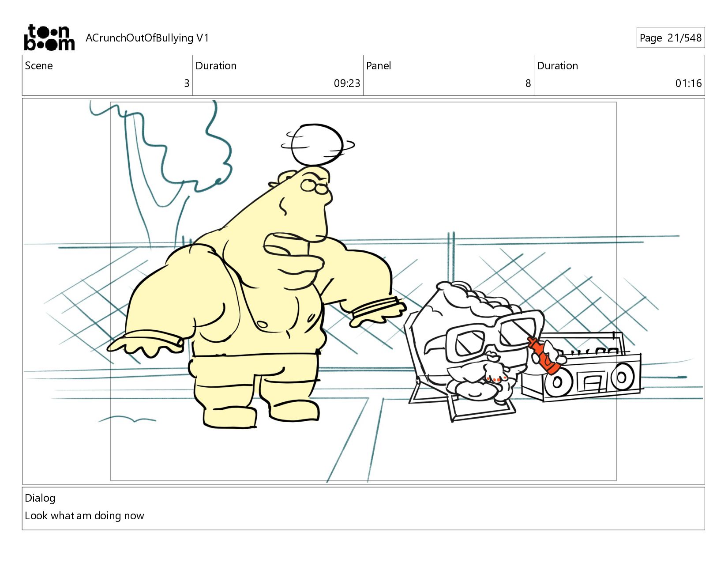Image resolution: width=728 pixels, height=563 pixels.
Task: Select panel number 8
Action: click(528, 83)
